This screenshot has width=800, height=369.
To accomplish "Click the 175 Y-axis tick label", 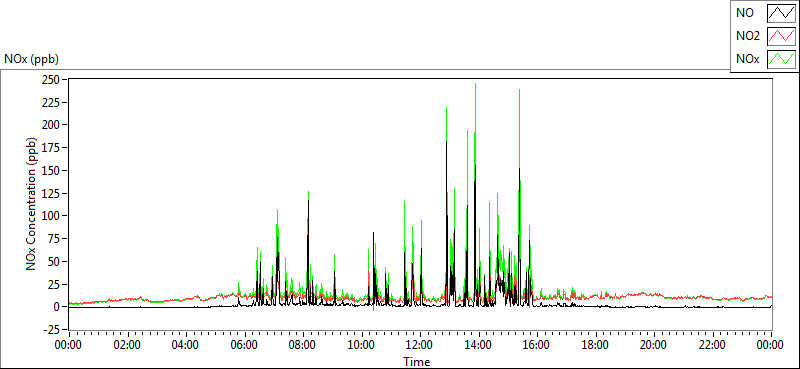I will [52, 147].
